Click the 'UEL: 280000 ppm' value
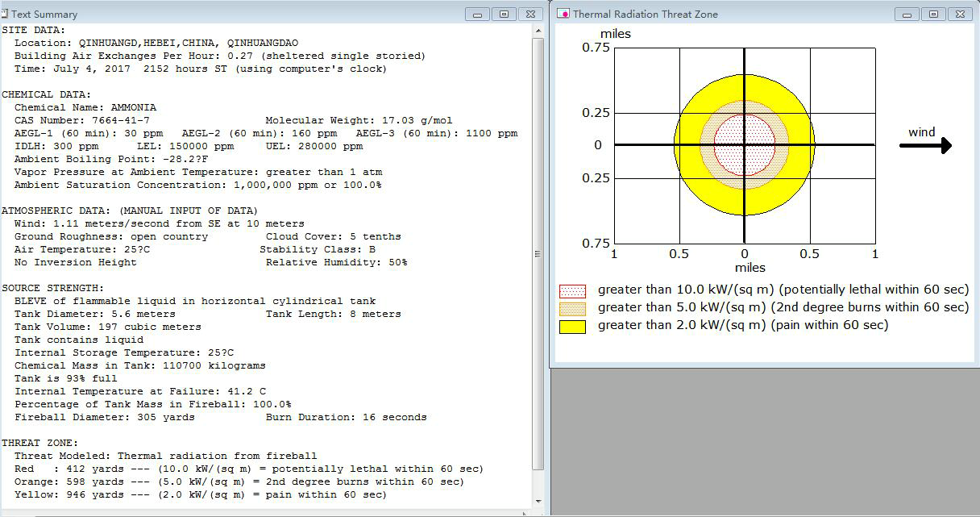This screenshot has height=517, width=980. click(314, 146)
